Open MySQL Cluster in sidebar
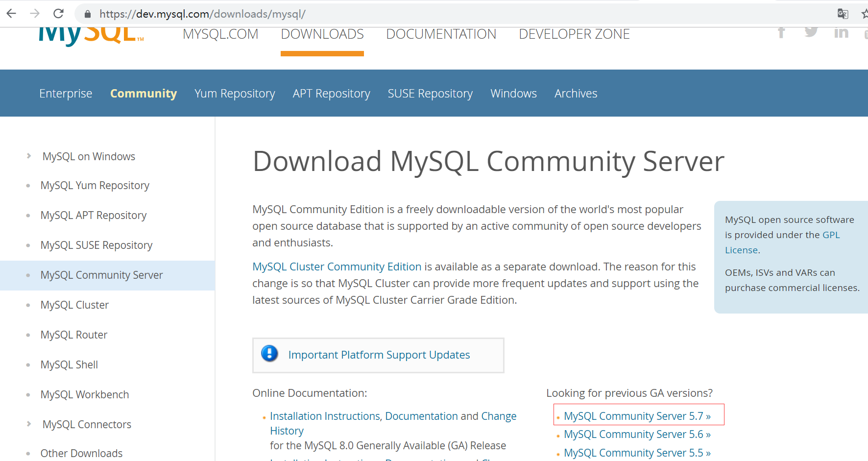 pyautogui.click(x=74, y=305)
